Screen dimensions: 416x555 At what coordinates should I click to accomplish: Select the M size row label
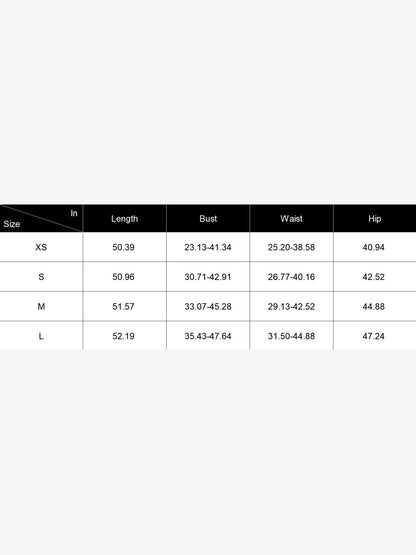[x=41, y=307]
